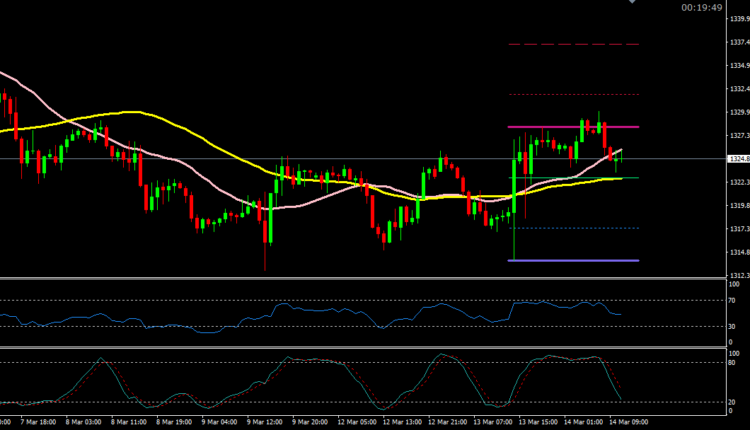Select the short green horizontal line near 1322.3
The width and height of the screenshot is (750, 430).
pos(630,178)
